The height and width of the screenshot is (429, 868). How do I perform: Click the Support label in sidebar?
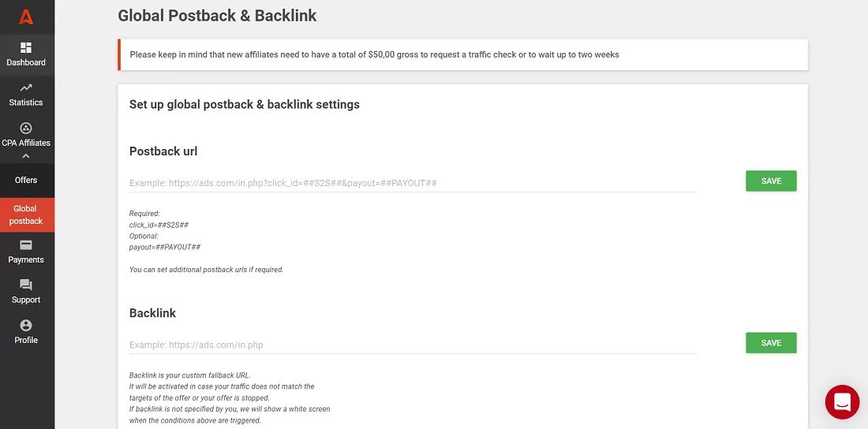click(26, 300)
